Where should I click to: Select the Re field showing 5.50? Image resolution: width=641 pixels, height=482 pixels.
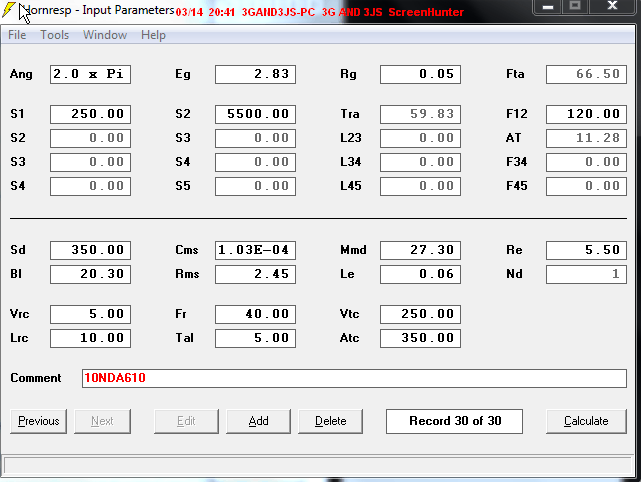(586, 250)
